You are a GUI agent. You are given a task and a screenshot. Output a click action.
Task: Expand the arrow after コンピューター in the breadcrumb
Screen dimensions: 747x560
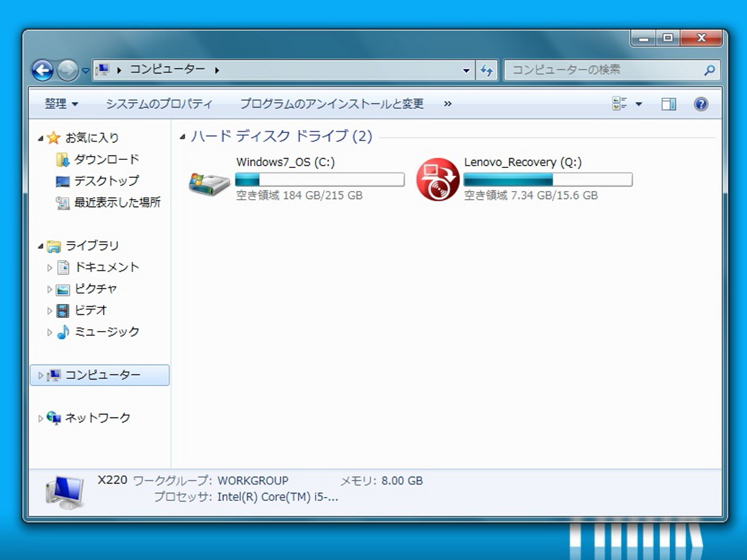(217, 70)
